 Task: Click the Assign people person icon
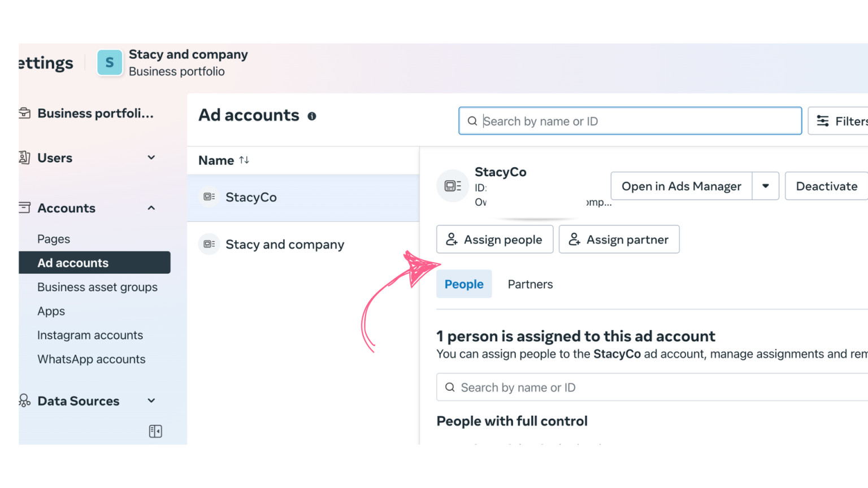(x=451, y=239)
